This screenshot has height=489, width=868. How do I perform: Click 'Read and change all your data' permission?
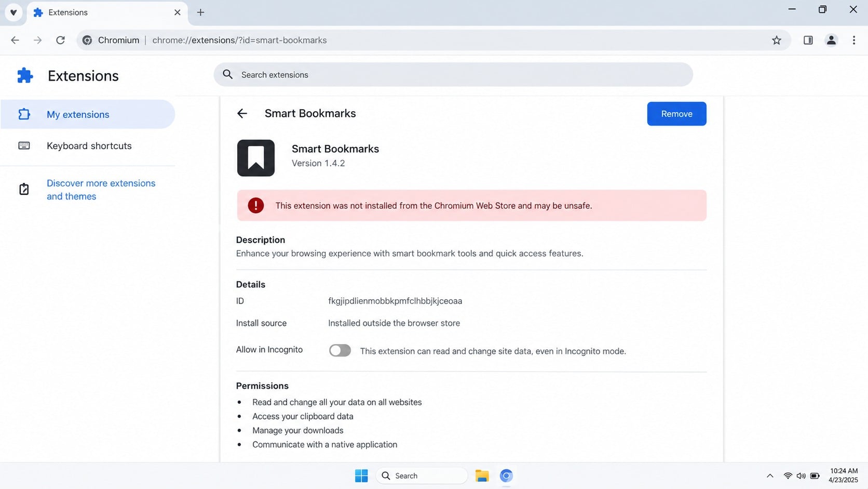[337, 402]
